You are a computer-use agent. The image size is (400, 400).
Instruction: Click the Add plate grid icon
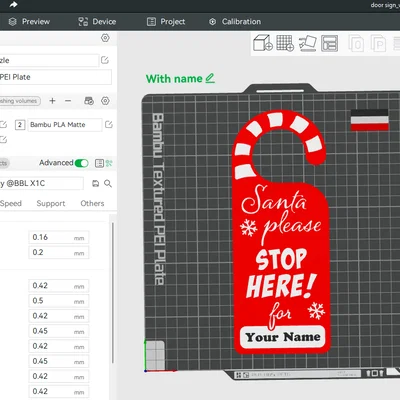tap(285, 43)
